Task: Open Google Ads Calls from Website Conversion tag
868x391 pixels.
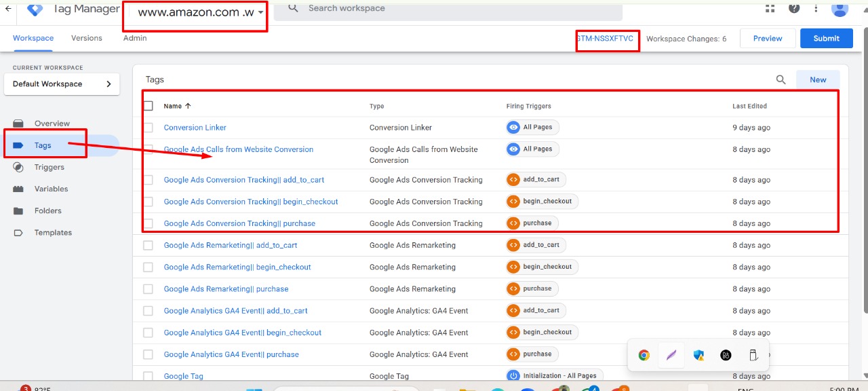Action: 239,149
